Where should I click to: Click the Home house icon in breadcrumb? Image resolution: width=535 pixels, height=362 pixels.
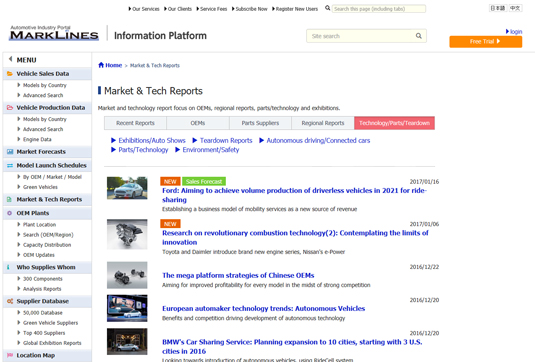coord(101,65)
